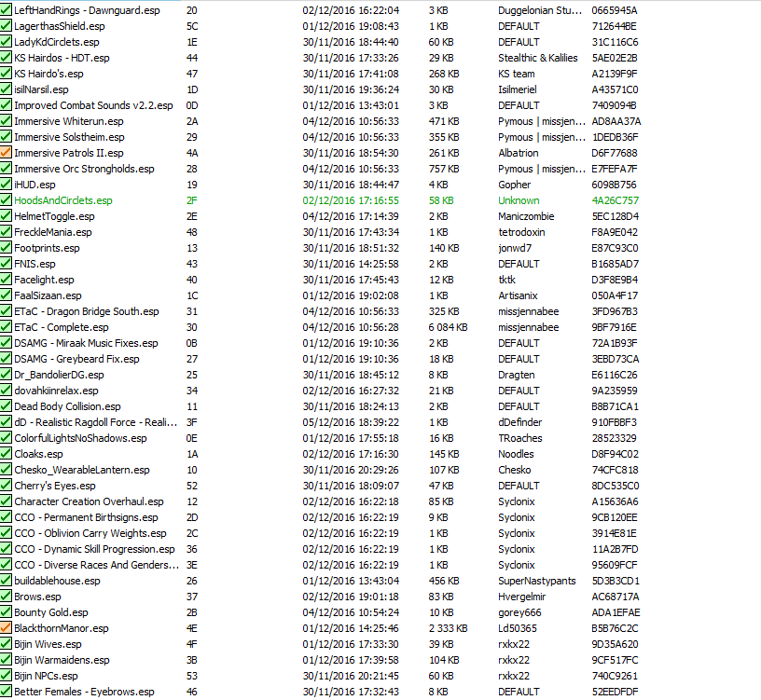The image size is (761, 700).
Task: Click date 05/12/2016 18:39:22
Action: pyautogui.click(x=351, y=422)
